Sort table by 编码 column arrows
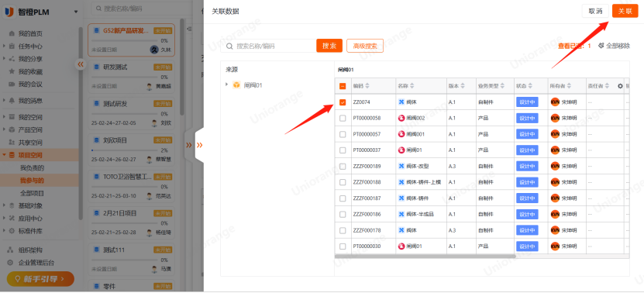Viewport: 644px width, 293px height. (x=367, y=86)
